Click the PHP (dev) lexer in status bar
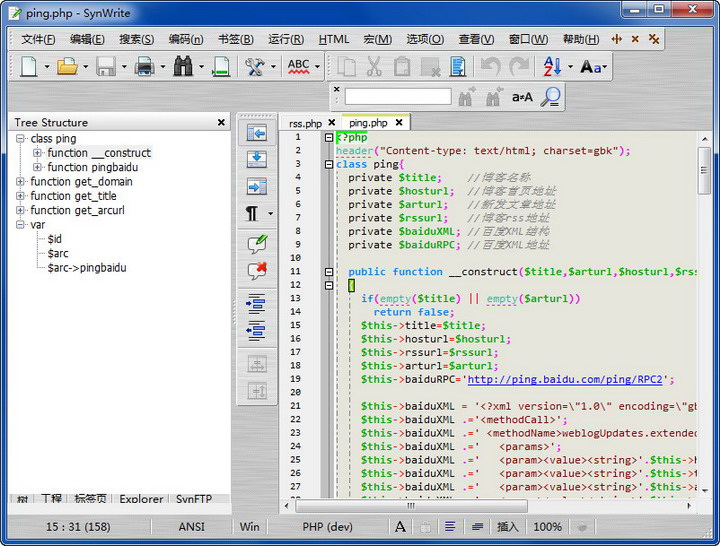This screenshot has height=546, width=720. [327, 526]
